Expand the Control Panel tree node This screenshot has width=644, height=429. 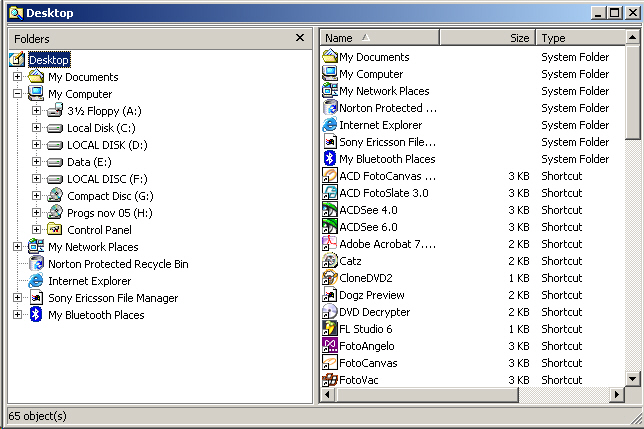36,229
